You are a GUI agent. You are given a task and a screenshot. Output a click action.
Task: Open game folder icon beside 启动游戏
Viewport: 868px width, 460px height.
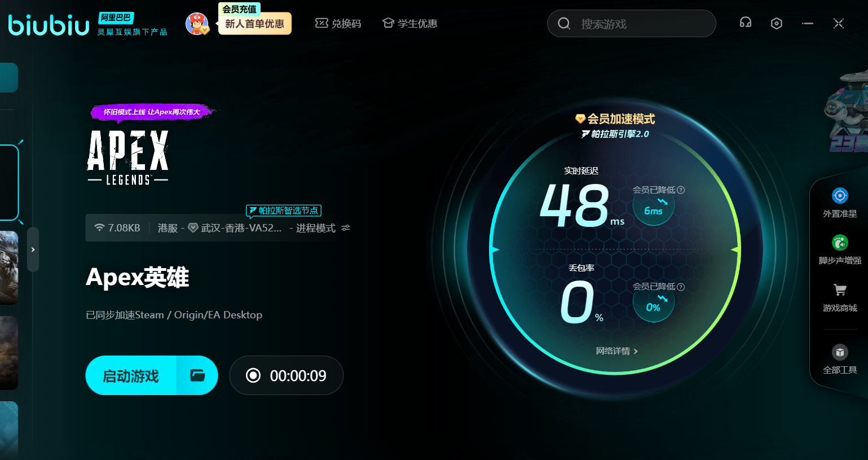pyautogui.click(x=197, y=375)
